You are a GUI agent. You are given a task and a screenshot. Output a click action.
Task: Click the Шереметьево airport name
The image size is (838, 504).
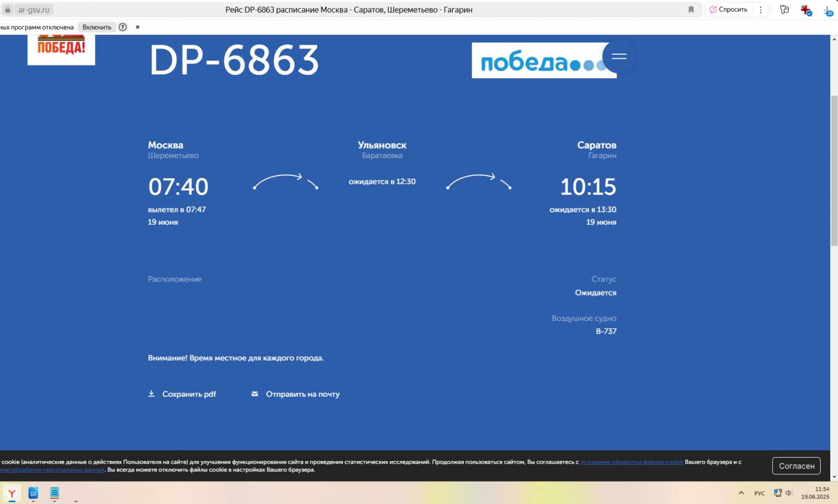[x=173, y=156]
